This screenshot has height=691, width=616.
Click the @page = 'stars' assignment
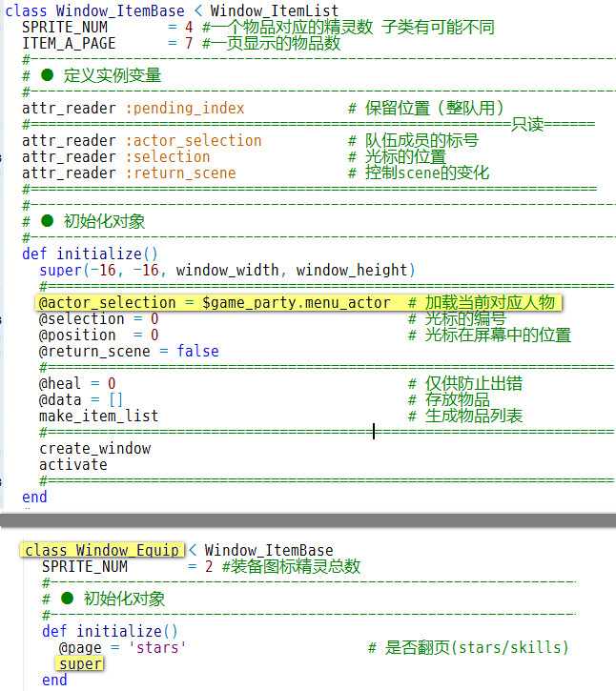pyautogui.click(x=123, y=647)
